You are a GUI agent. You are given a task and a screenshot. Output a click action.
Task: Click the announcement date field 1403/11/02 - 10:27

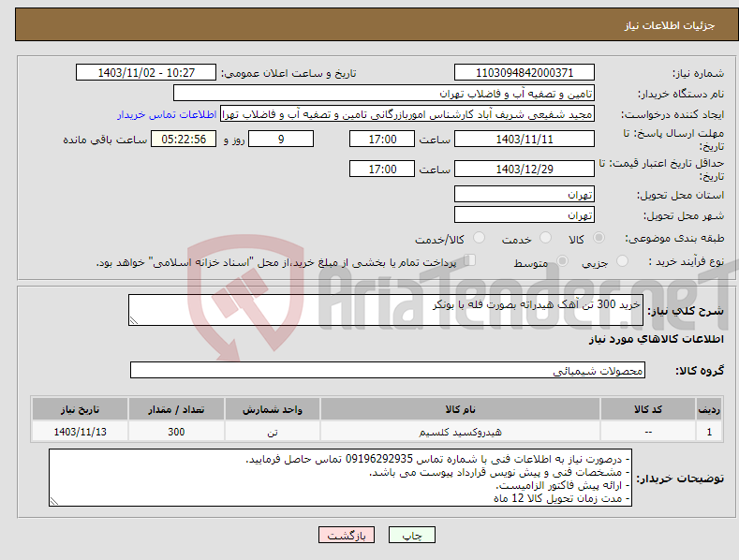tap(145, 73)
